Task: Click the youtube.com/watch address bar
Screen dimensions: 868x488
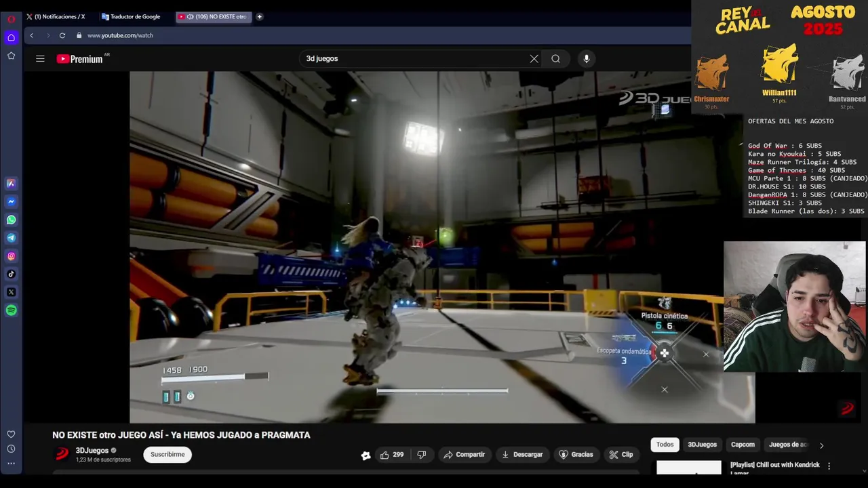Action: point(120,35)
